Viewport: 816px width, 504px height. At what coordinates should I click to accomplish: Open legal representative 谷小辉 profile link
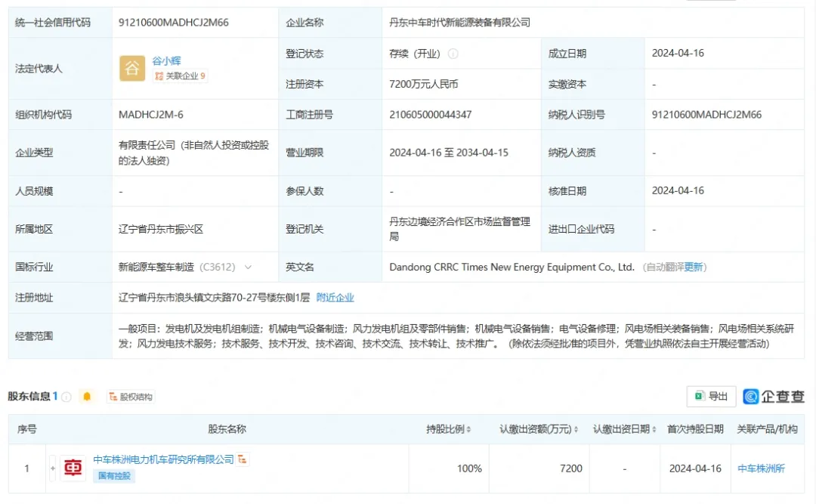pyautogui.click(x=166, y=60)
